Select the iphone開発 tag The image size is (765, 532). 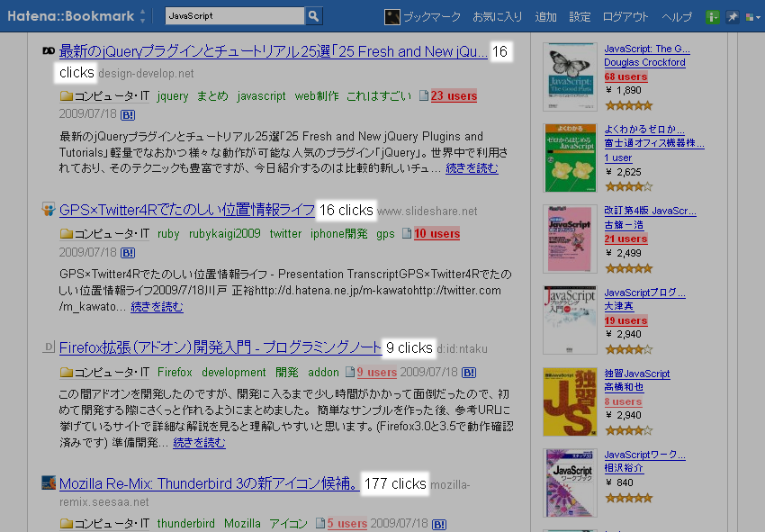click(338, 234)
